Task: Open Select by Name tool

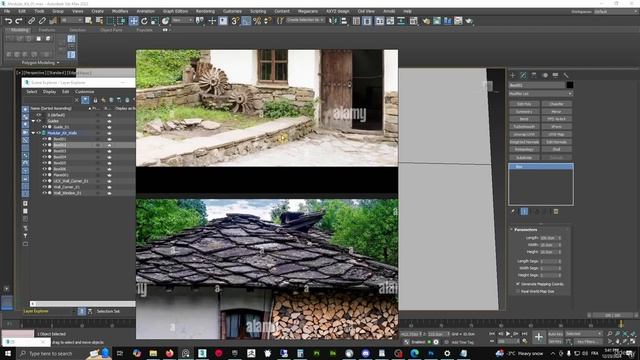Action: [99, 21]
